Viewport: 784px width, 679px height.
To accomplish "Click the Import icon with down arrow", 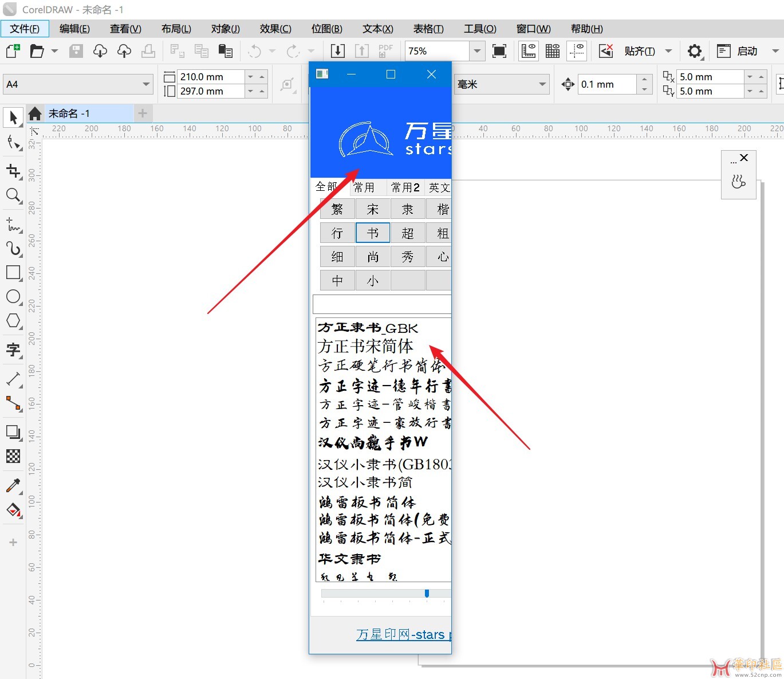I will click(x=338, y=51).
